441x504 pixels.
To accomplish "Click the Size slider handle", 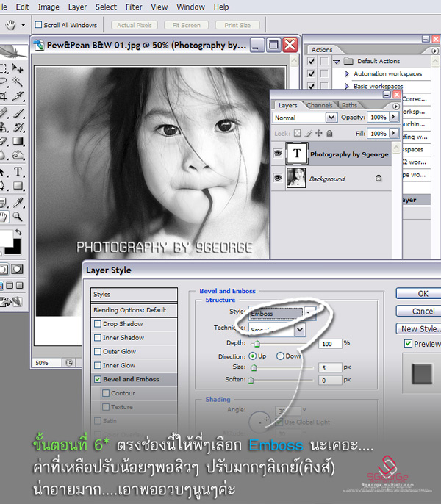I will point(254,367).
